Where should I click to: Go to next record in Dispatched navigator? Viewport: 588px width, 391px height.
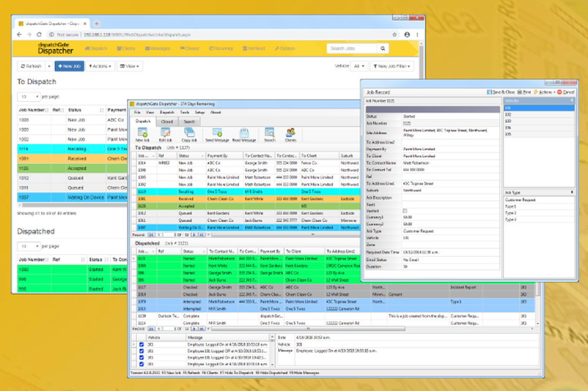click(194, 329)
